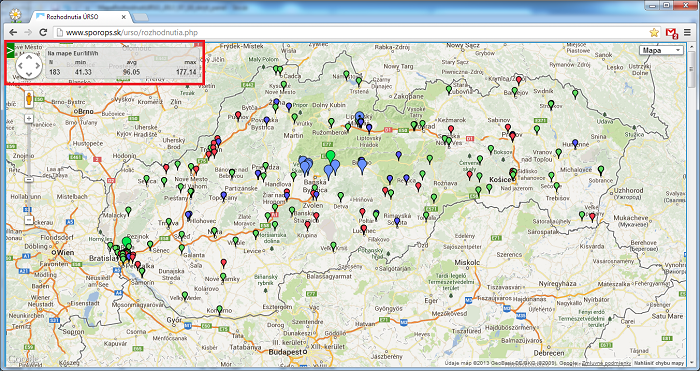Pan the map left with the navigation wheel
Viewport: 700px width, 371px height.
[x=20, y=66]
